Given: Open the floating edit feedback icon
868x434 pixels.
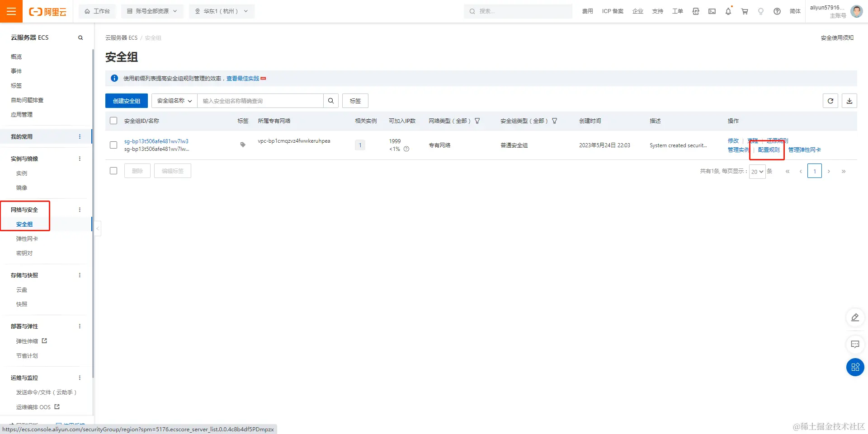Looking at the screenshot, I should point(855,317).
